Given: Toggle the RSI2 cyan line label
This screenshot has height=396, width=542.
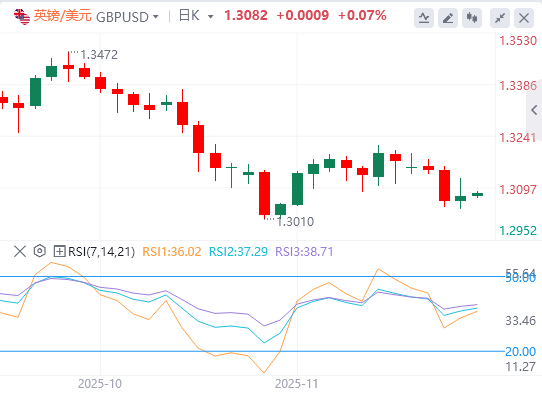Looking at the screenshot, I should (x=239, y=252).
